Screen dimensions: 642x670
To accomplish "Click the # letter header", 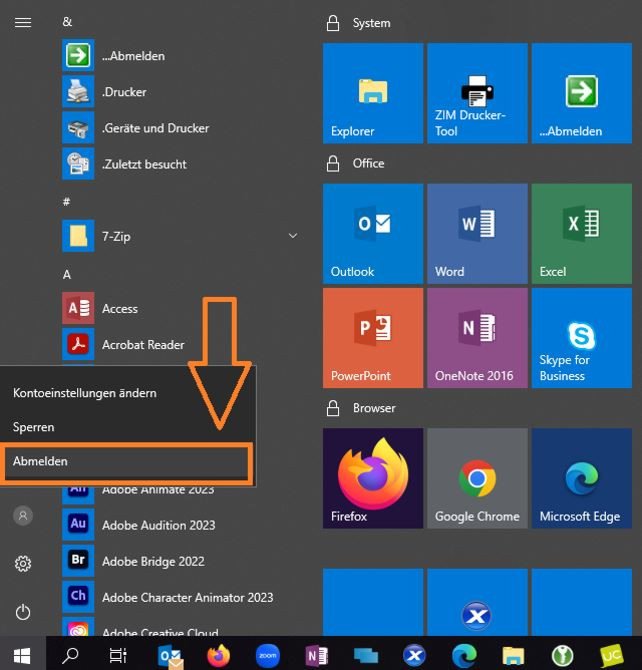I will click(x=66, y=202).
